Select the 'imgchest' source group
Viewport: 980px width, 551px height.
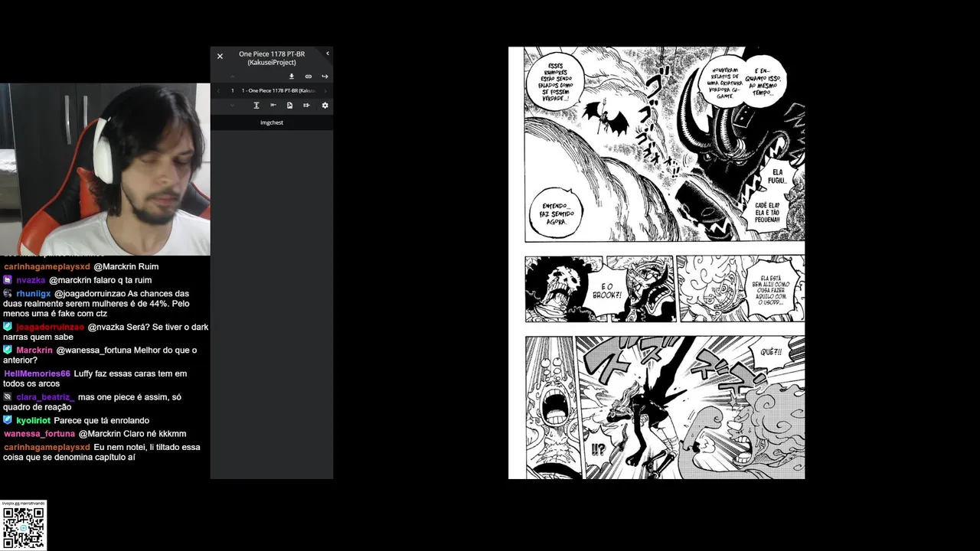(x=272, y=122)
